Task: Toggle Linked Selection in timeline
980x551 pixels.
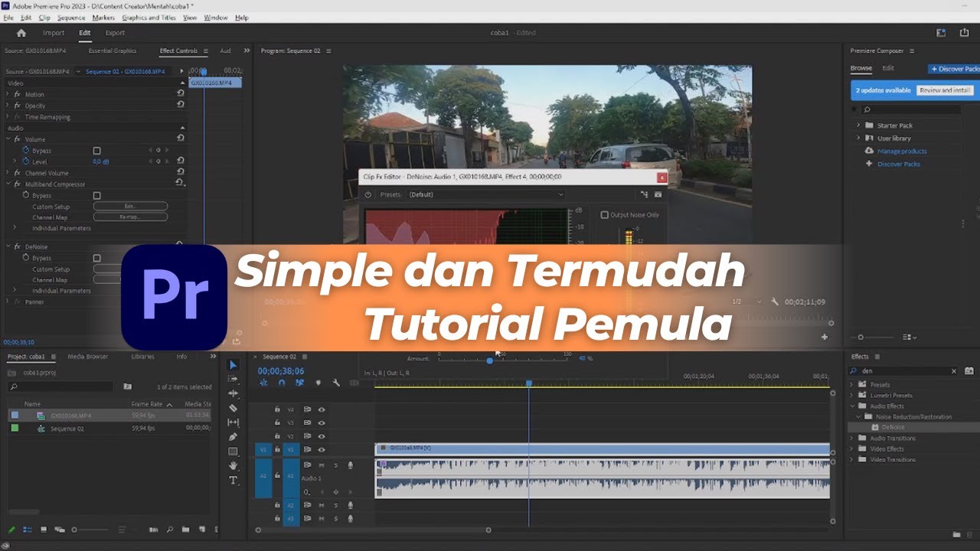Action: tap(299, 383)
